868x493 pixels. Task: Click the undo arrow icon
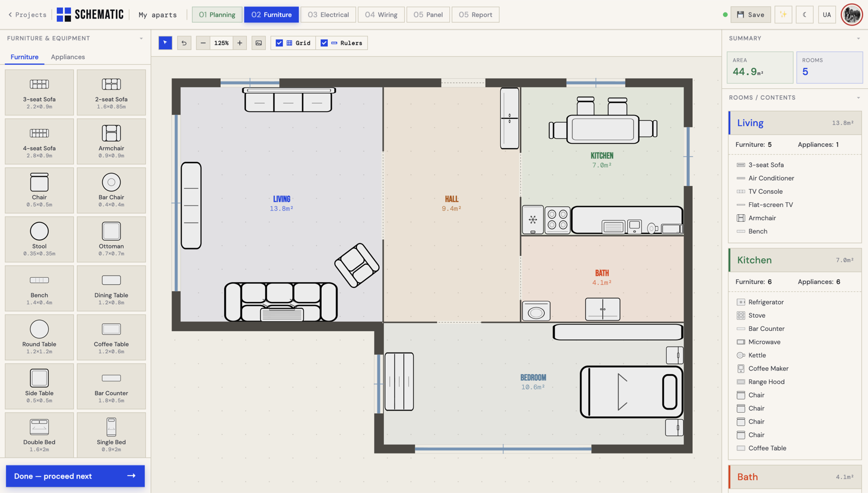coord(184,43)
